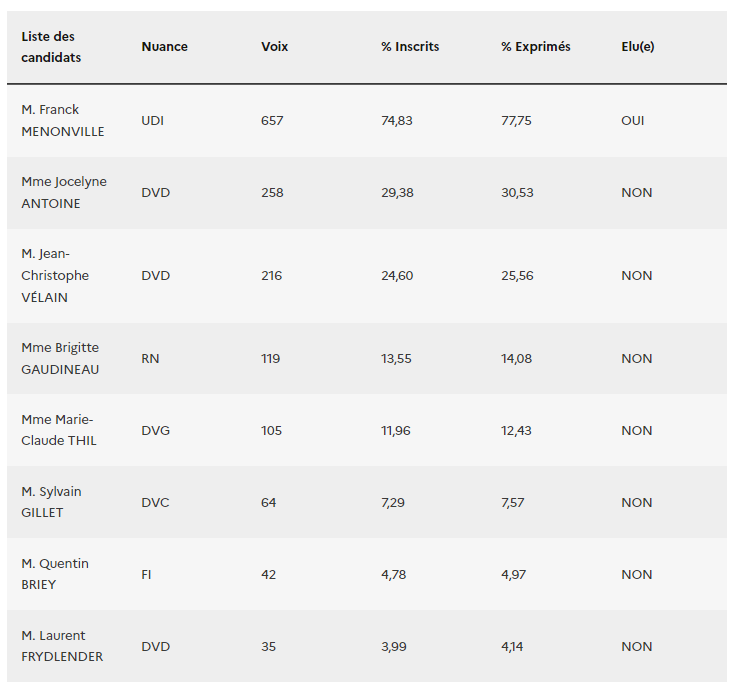The image size is (738, 690).
Task: Click the 'Liste des candidats' column header
Action: pos(51,47)
